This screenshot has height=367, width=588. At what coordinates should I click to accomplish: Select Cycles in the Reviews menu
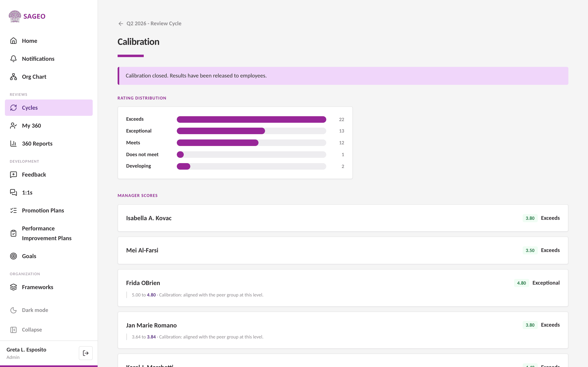pos(49,108)
